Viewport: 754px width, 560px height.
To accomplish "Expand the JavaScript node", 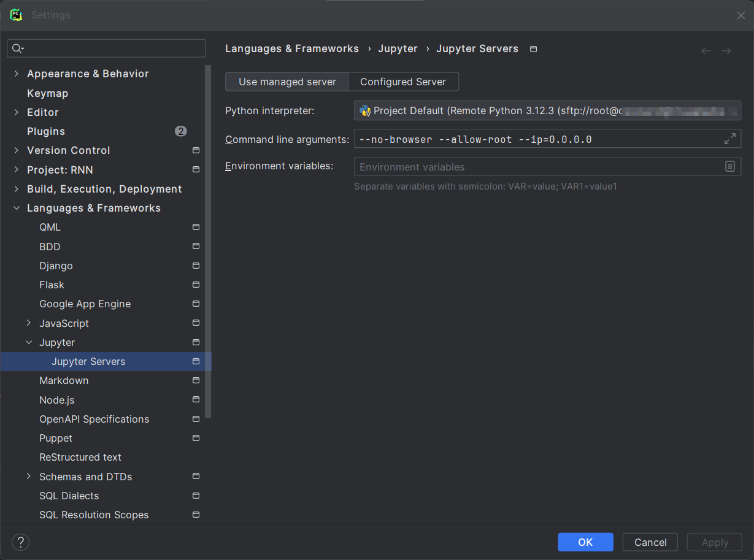I will [x=29, y=323].
